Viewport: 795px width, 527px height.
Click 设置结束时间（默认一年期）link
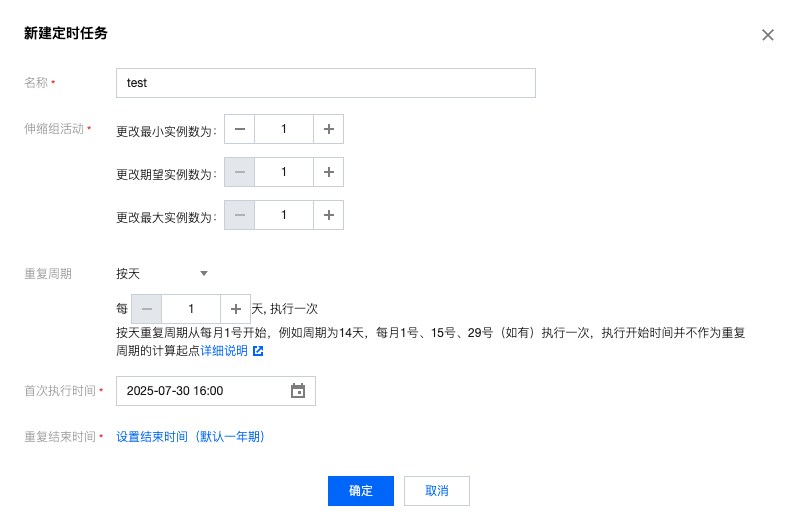coord(190,437)
